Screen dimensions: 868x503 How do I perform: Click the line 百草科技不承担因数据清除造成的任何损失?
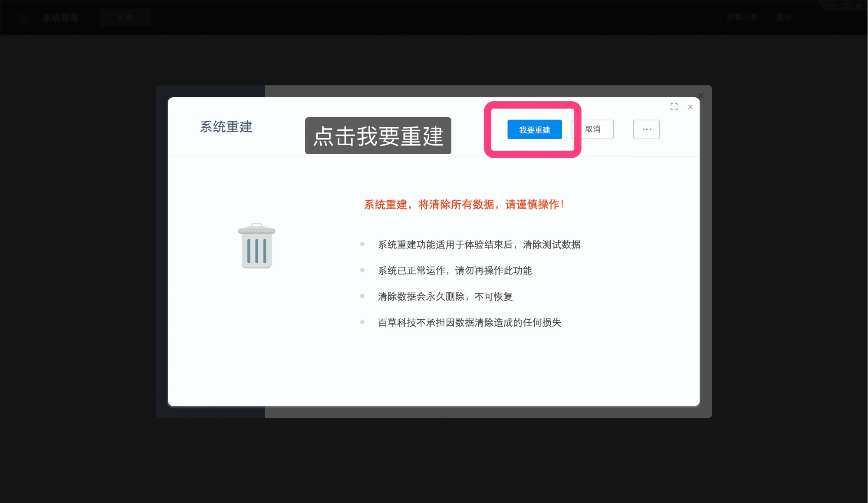[x=470, y=323]
